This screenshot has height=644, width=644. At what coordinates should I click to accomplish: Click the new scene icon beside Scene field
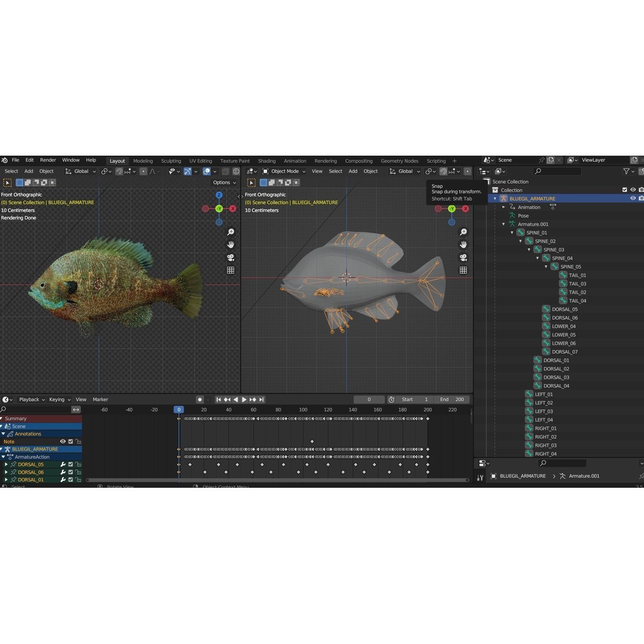[550, 160]
